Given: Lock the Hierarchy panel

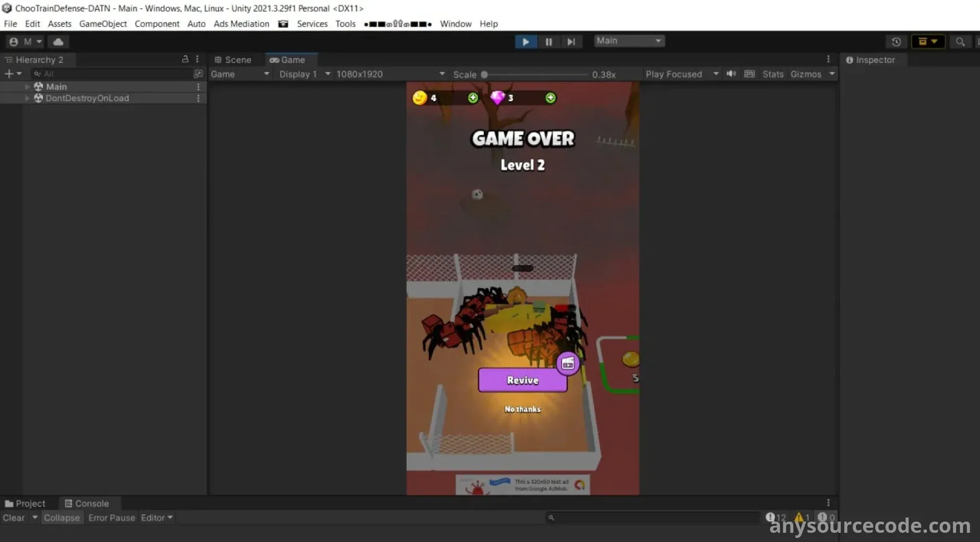Looking at the screenshot, I should tap(185, 59).
